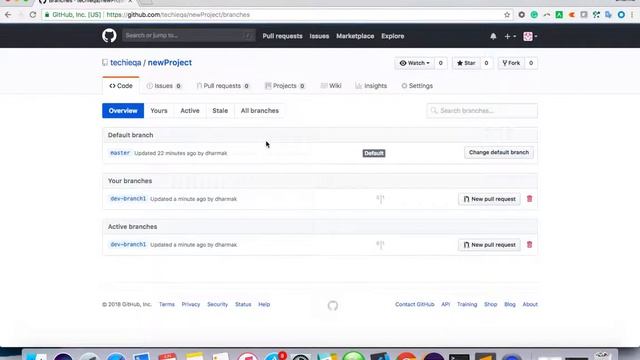Screen dimensions: 640x360
Task: Bookmark page with star icon in address bar
Action: 507,15
